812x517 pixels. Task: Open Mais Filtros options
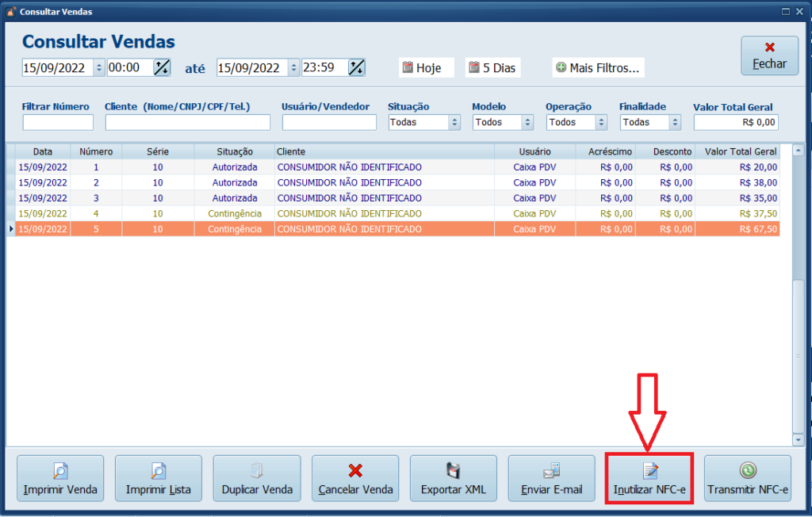pos(598,67)
